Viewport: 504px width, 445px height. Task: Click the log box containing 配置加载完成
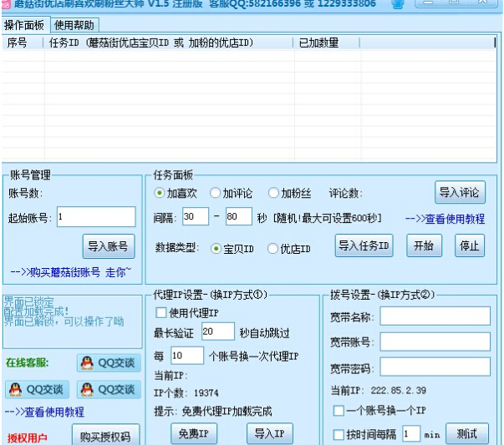tap(73, 322)
